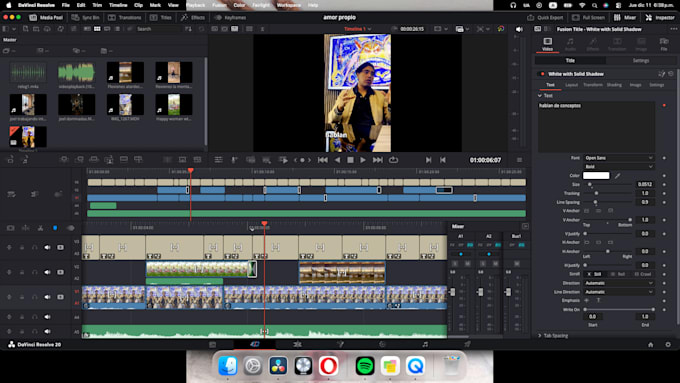Open the Trim menu
The width and height of the screenshot is (680, 383).
point(97,5)
